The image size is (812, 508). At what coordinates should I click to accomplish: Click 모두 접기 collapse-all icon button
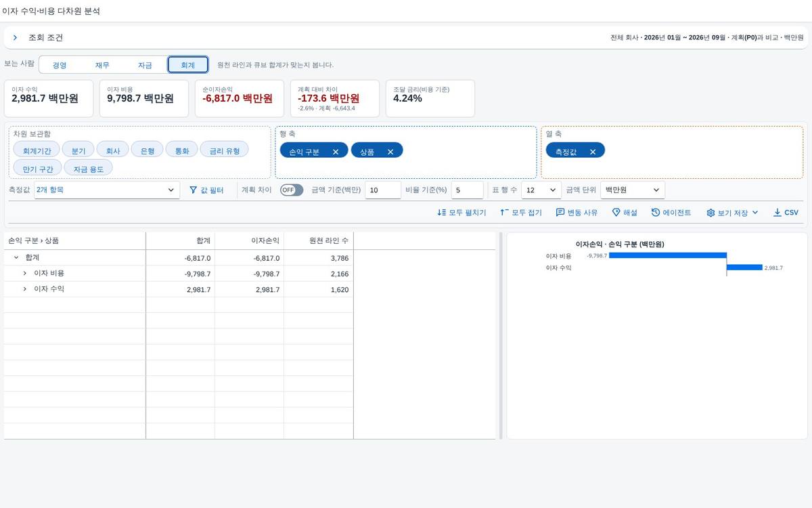(521, 213)
